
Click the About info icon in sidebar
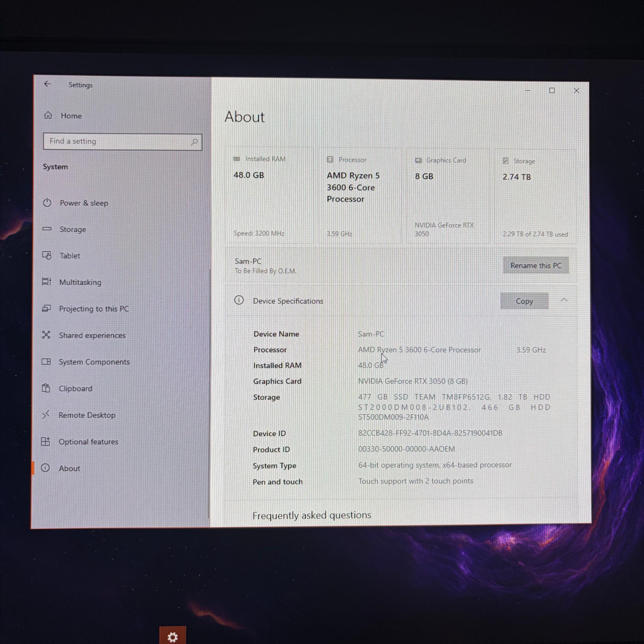(45, 468)
